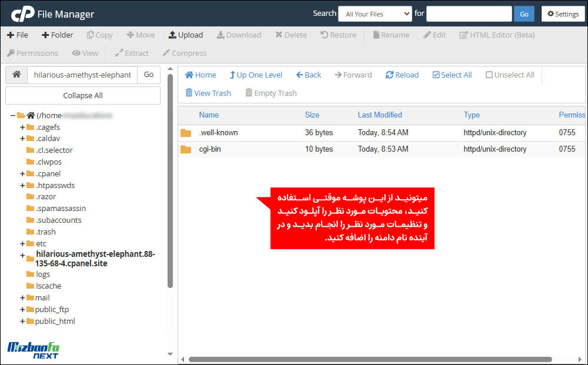Open the Compress tool
Image resolution: width=588 pixels, height=365 pixels.
click(183, 53)
